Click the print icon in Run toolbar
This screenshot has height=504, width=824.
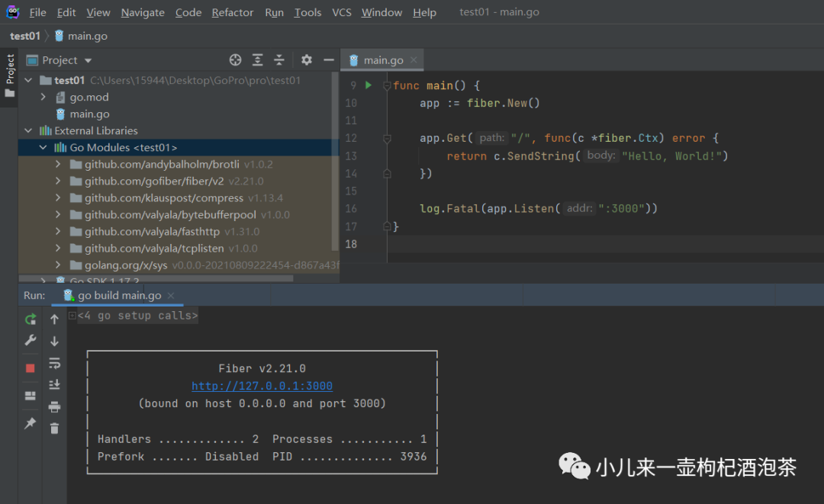point(54,406)
